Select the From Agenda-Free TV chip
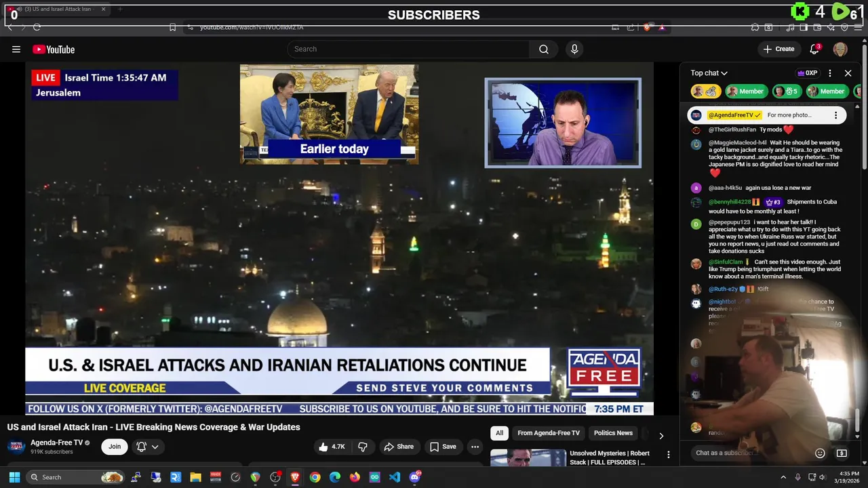The image size is (868, 488). click(x=549, y=433)
